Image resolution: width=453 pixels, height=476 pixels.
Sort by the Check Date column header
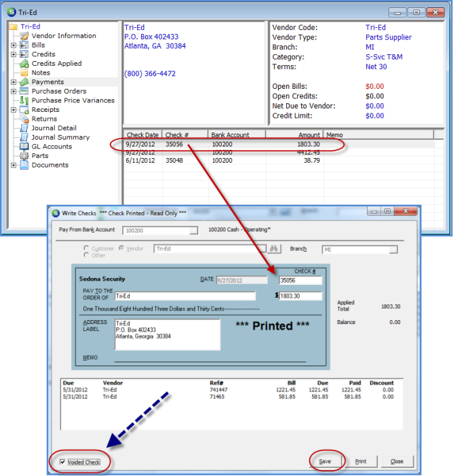click(x=142, y=135)
